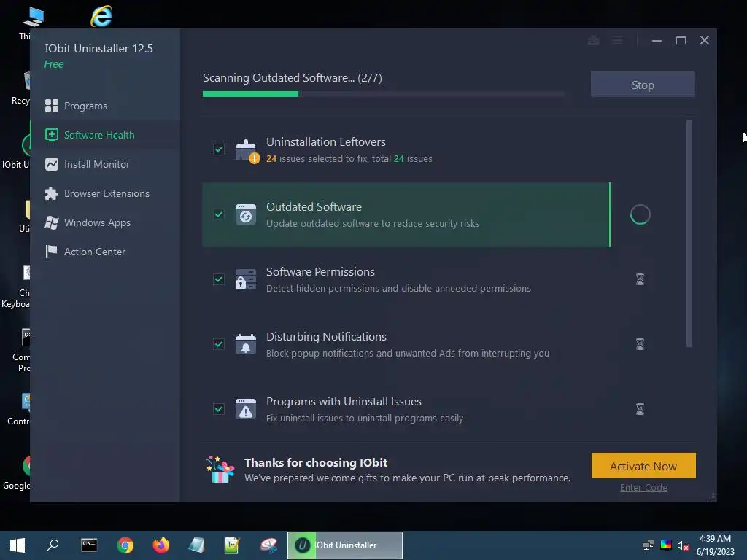Open the Enter Code link
The width and height of the screenshot is (747, 560).
coord(643,488)
